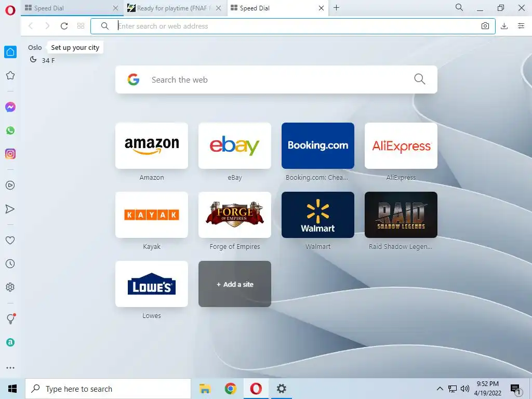Open the taskbar clock and date
This screenshot has height=399, width=532.
487,389
